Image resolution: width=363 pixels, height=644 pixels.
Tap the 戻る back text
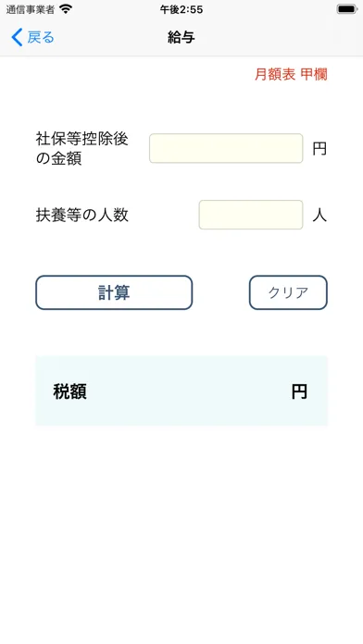coord(41,37)
